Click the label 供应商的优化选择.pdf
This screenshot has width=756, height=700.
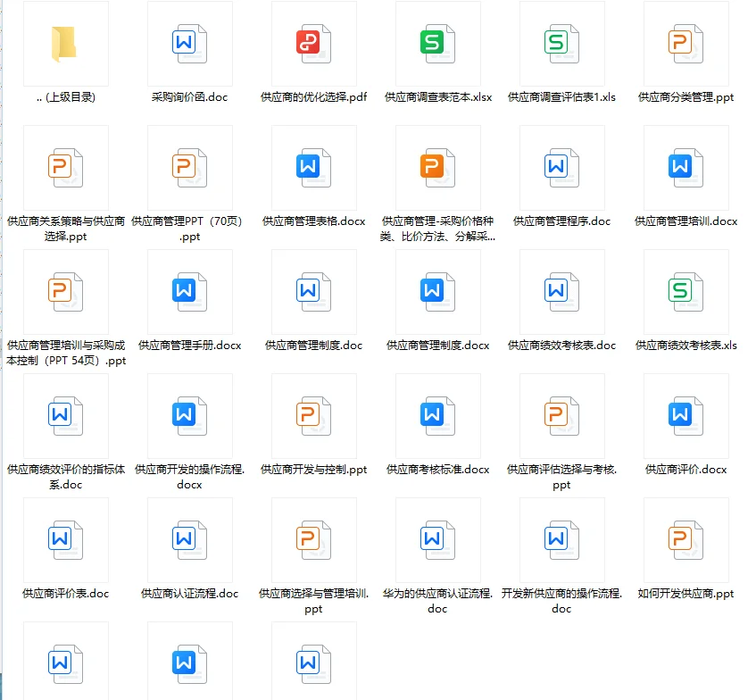pyautogui.click(x=314, y=97)
